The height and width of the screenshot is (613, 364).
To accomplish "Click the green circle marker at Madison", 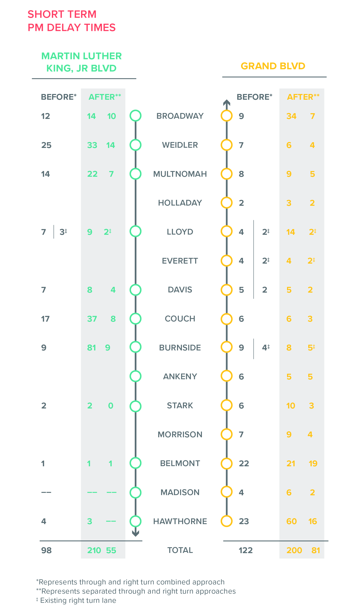I will point(135,492).
